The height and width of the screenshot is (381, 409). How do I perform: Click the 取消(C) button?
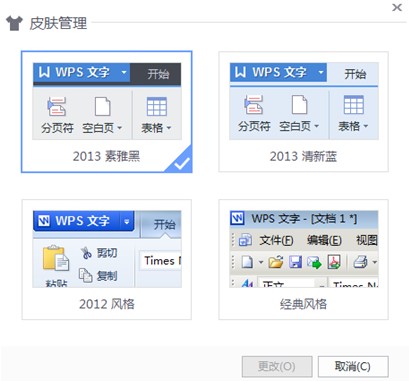click(x=353, y=366)
